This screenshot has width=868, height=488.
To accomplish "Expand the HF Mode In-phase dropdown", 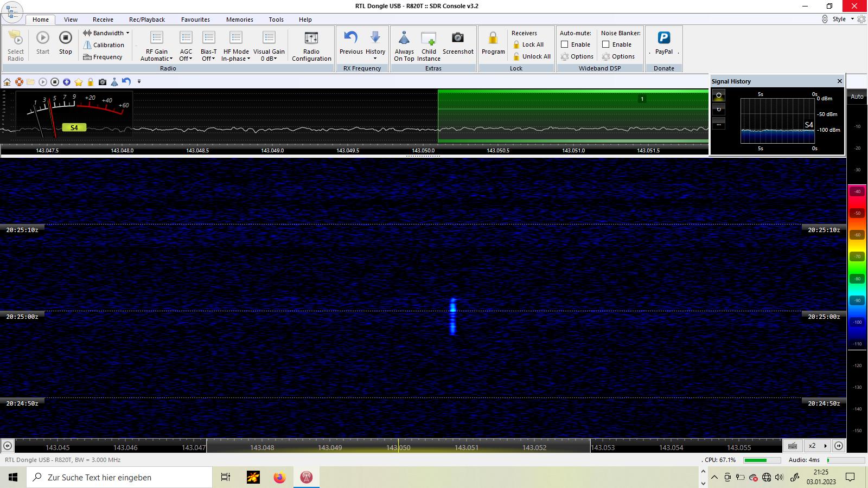I will [236, 46].
